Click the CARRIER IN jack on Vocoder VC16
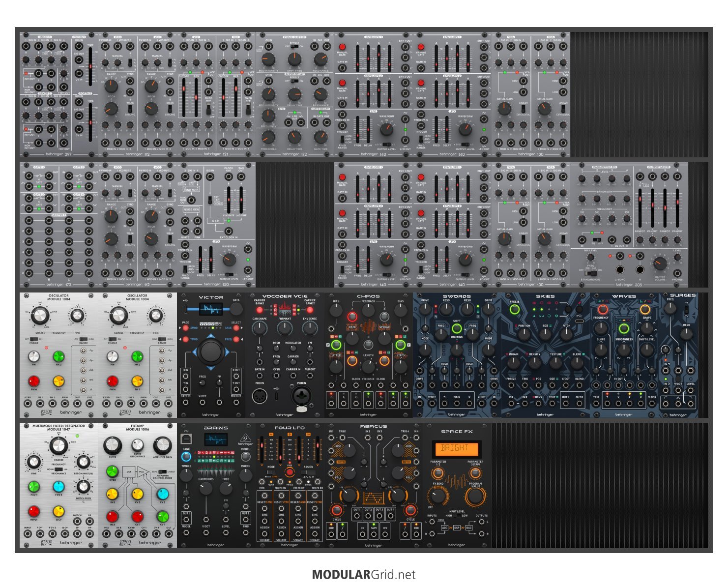Image resolution: width=728 pixels, height=585 pixels. 293,376
